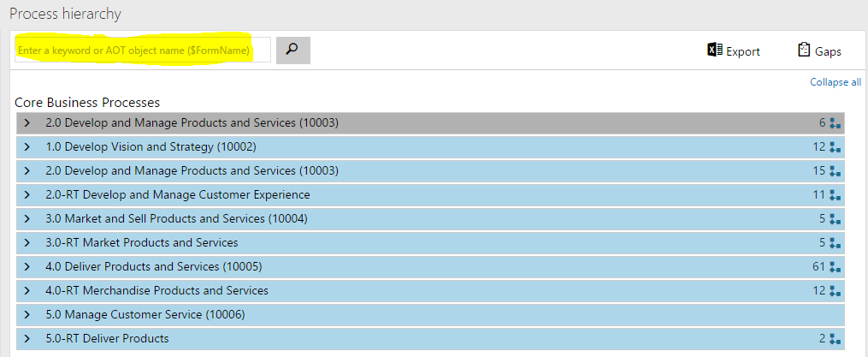Export the process hierarchy to Excel

(x=734, y=51)
